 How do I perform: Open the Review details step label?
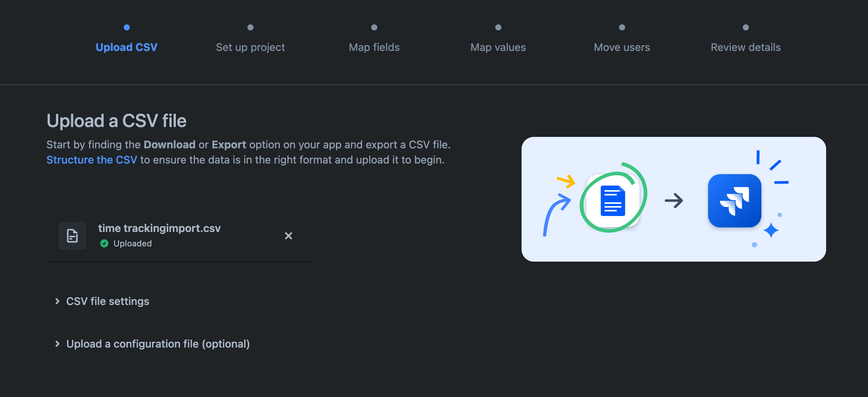(745, 47)
